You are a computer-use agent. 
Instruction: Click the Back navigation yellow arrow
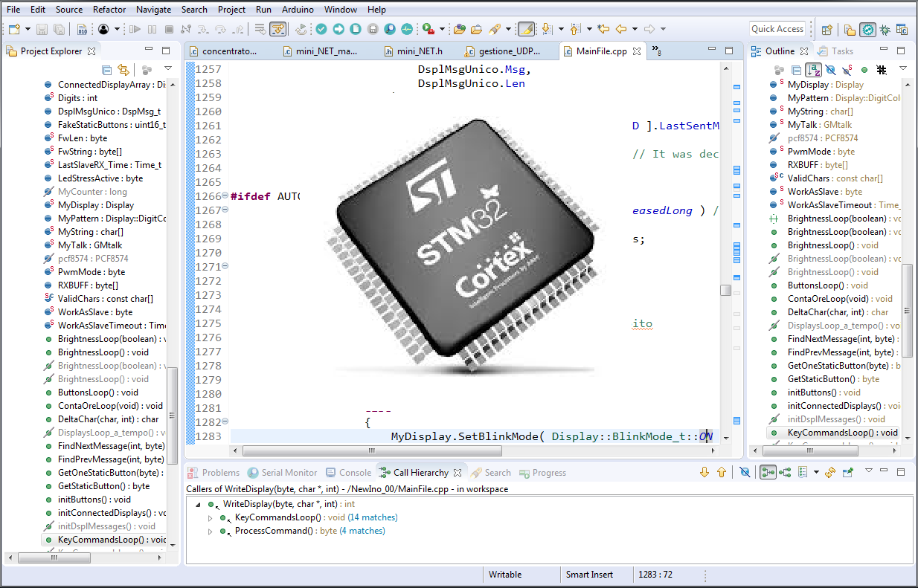(620, 29)
